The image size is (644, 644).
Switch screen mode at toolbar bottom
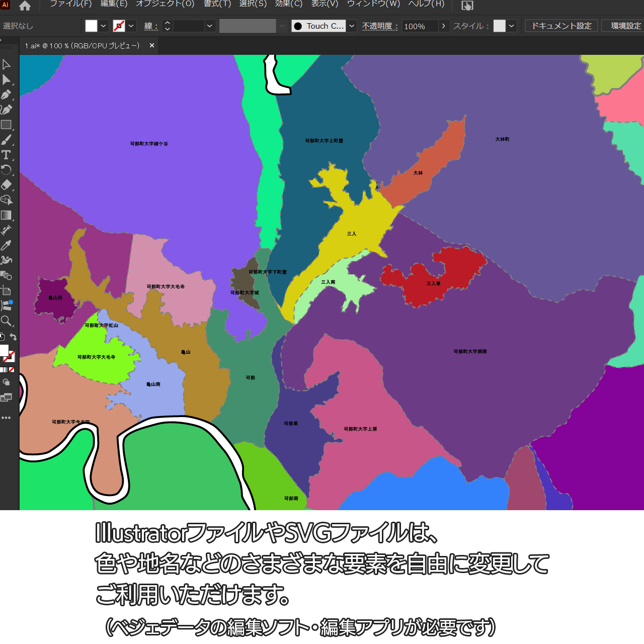(6, 398)
